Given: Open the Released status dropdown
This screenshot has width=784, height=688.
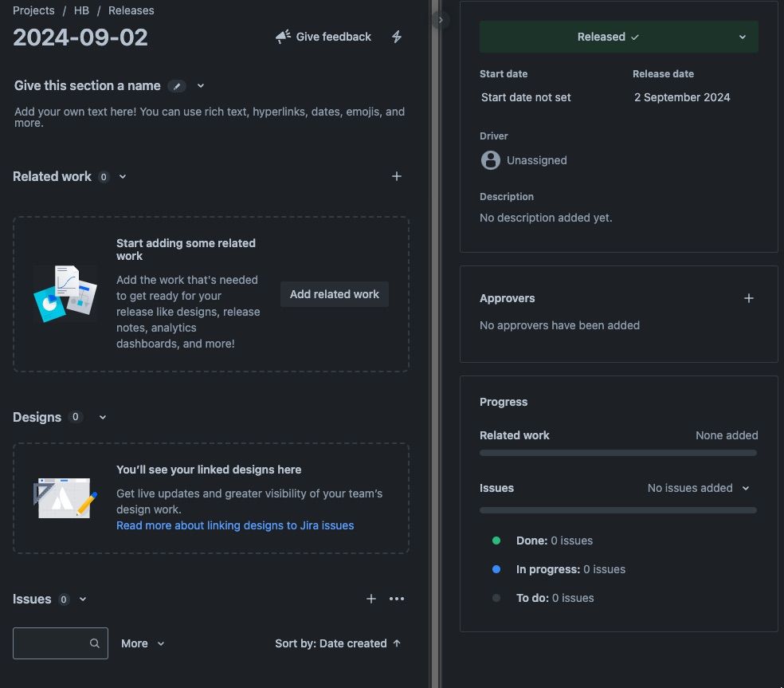Looking at the screenshot, I should coord(618,37).
